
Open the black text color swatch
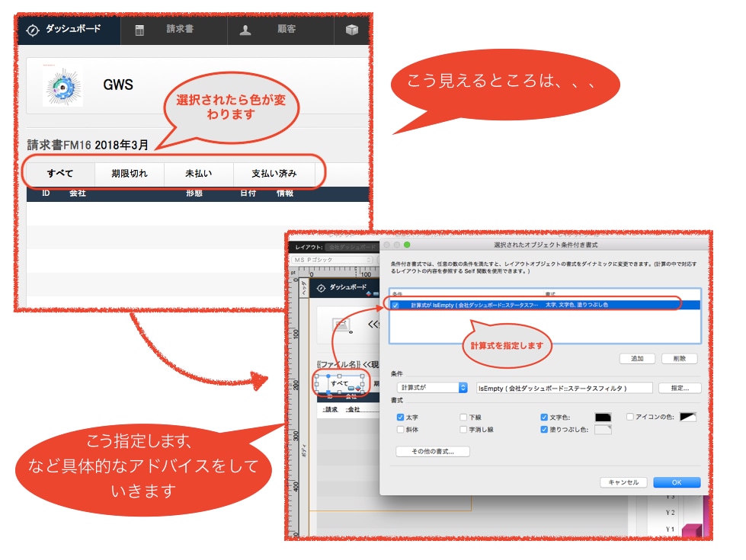pyautogui.click(x=603, y=418)
